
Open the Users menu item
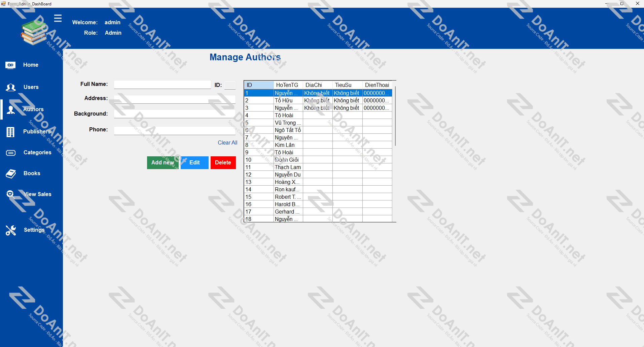coord(31,87)
